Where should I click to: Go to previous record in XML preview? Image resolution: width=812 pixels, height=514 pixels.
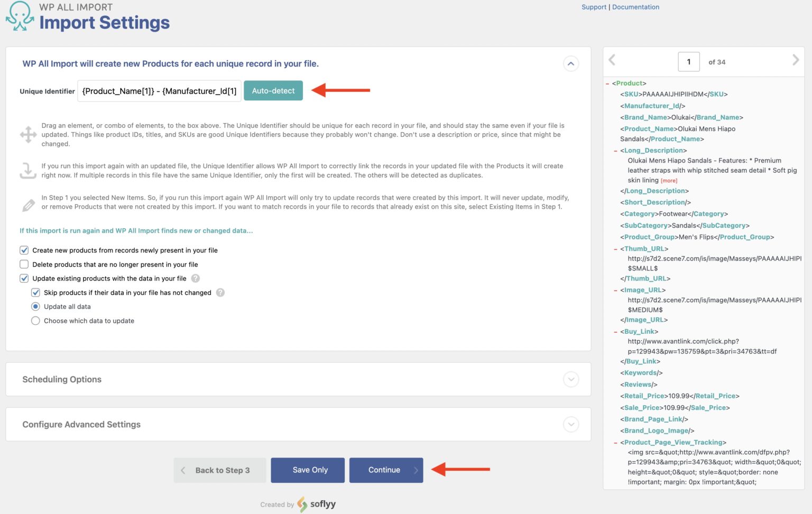coord(612,60)
